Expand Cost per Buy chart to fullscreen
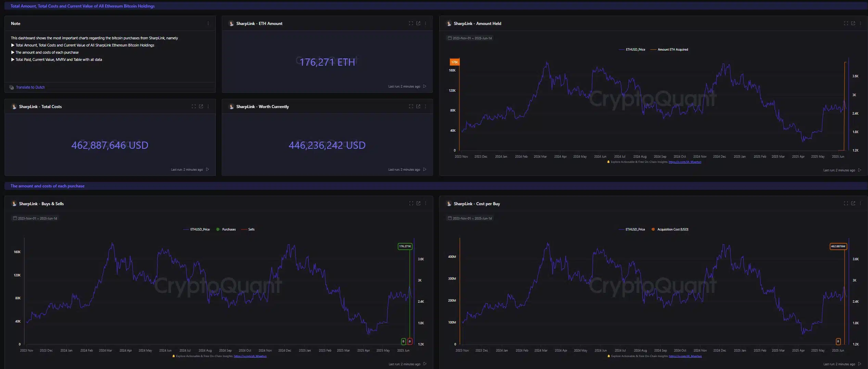The image size is (868, 369). [x=846, y=203]
